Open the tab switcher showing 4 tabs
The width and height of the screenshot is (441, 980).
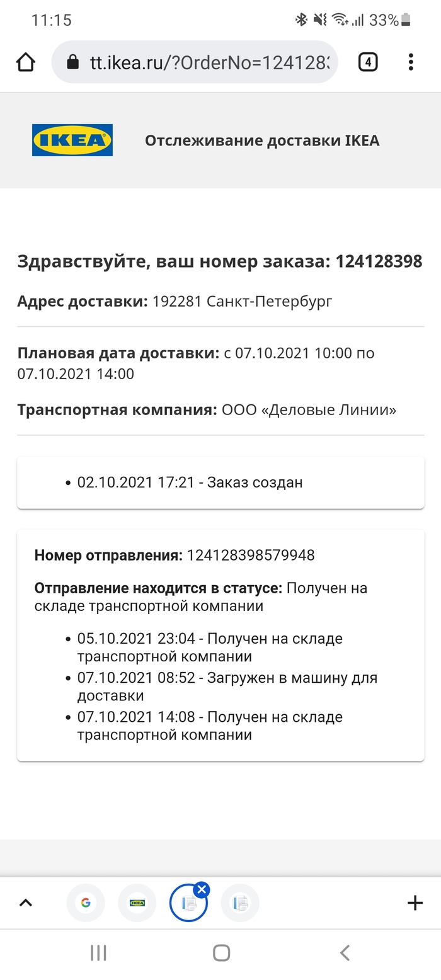pyautogui.click(x=368, y=62)
